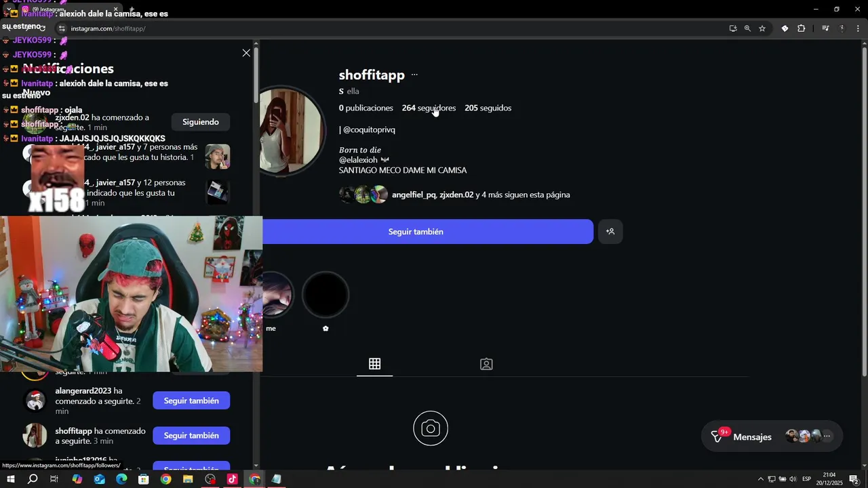The image size is (868, 488).
Task: Open the zoom magnifier in address bar
Action: click(747, 28)
